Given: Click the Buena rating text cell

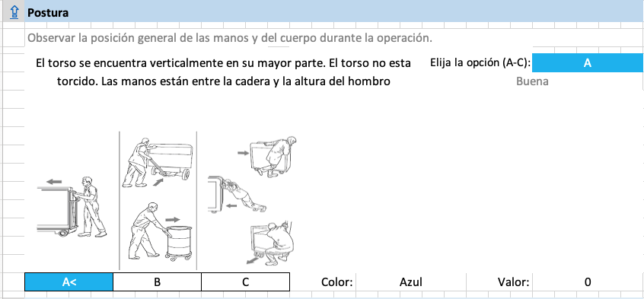Looking at the screenshot, I should click(x=532, y=81).
